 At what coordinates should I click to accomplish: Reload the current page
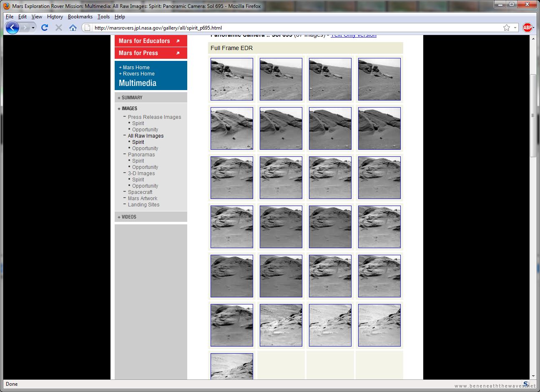point(45,28)
